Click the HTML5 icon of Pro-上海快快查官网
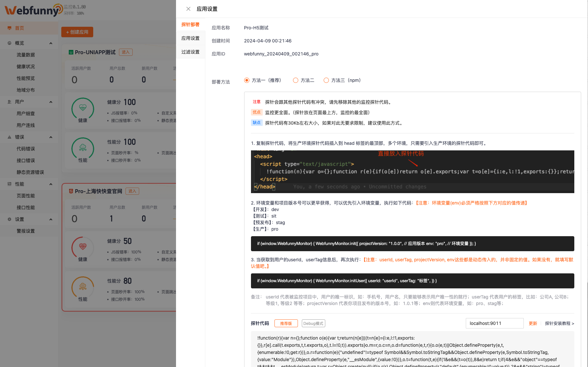 pos(71,191)
